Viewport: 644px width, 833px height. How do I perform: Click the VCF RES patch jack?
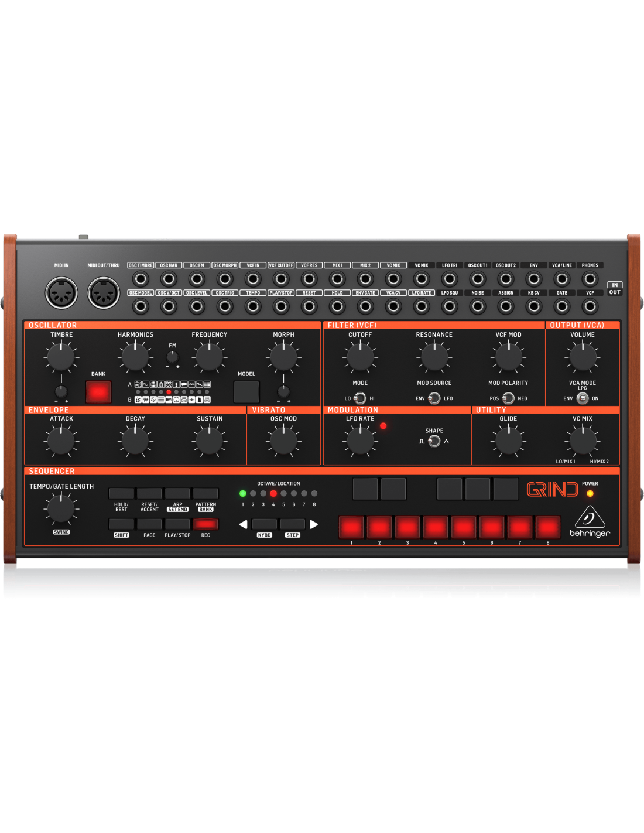click(309, 279)
